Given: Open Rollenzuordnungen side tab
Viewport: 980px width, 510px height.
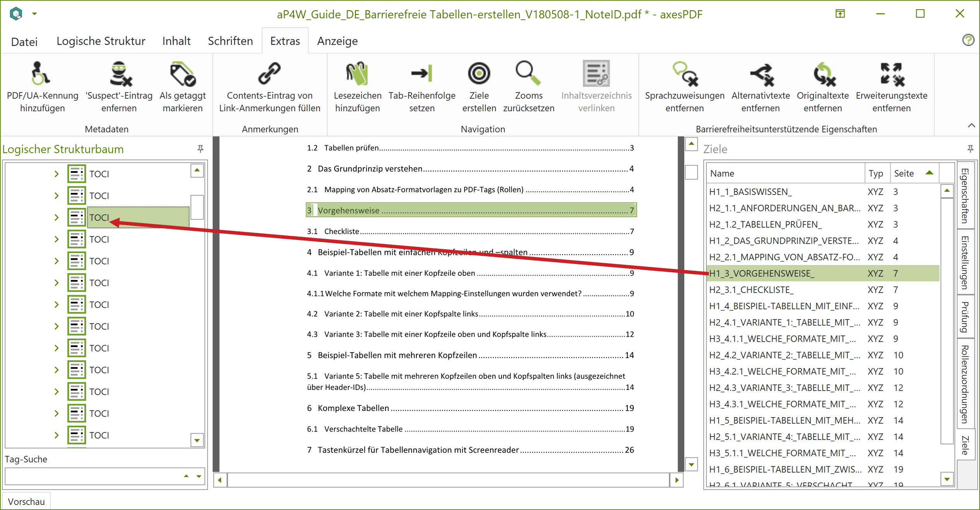Looking at the screenshot, I should coord(965,384).
